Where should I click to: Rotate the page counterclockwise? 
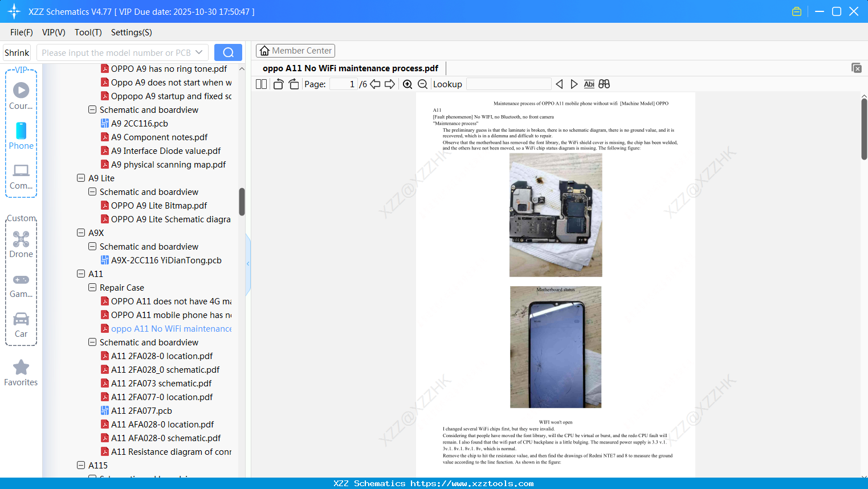[278, 84]
